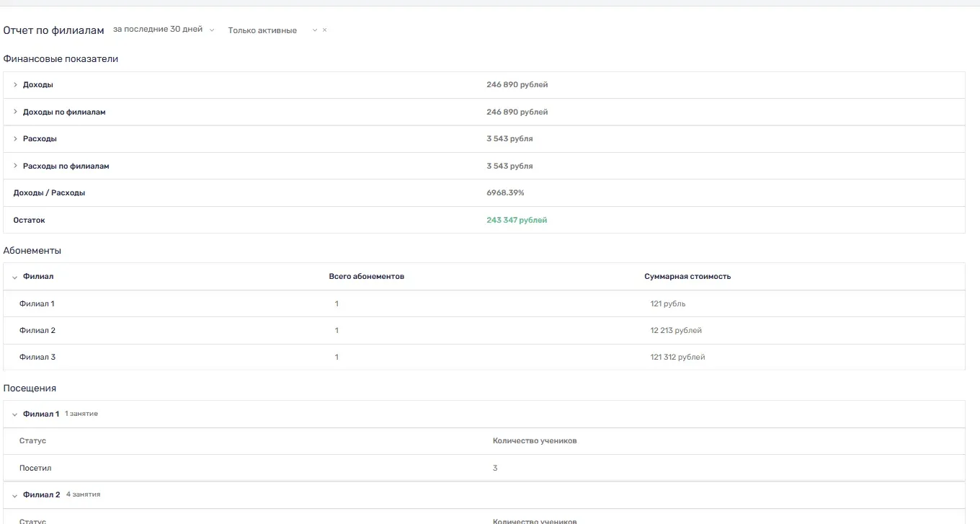Click the 'Отчет по филиалам' page title
The width and height of the screenshot is (980, 524).
pyautogui.click(x=54, y=30)
